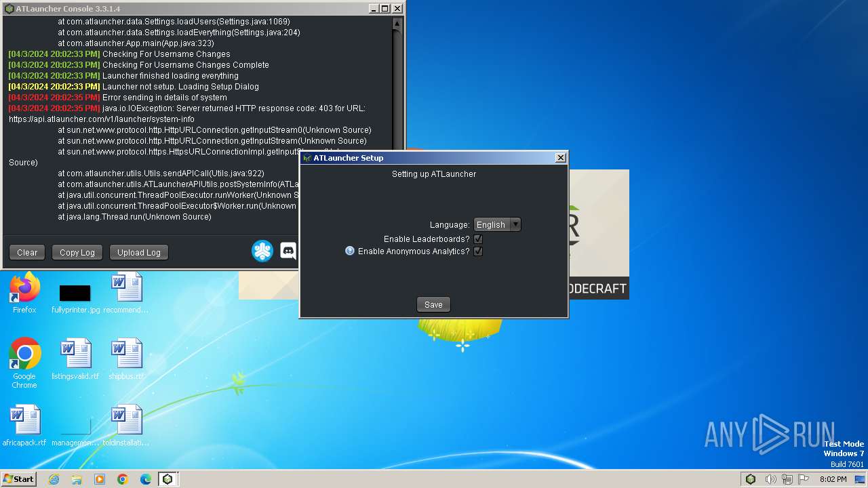The width and height of the screenshot is (868, 488).
Task: Open Internet Explorer from the taskbar
Action: coord(54,479)
